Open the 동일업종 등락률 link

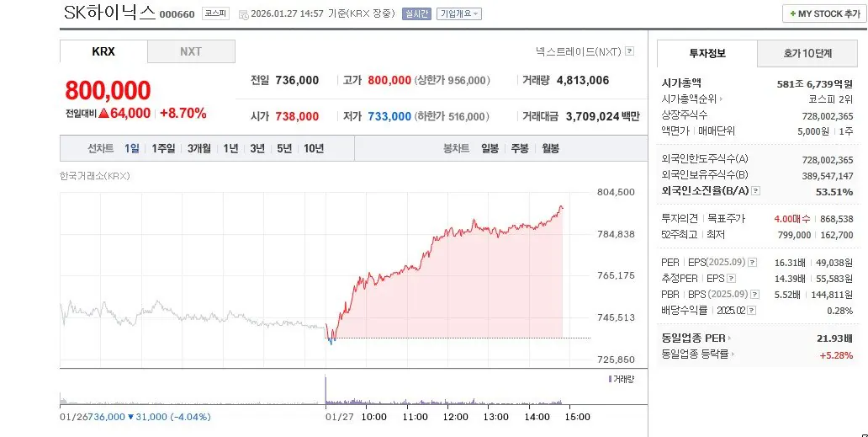(x=697, y=354)
